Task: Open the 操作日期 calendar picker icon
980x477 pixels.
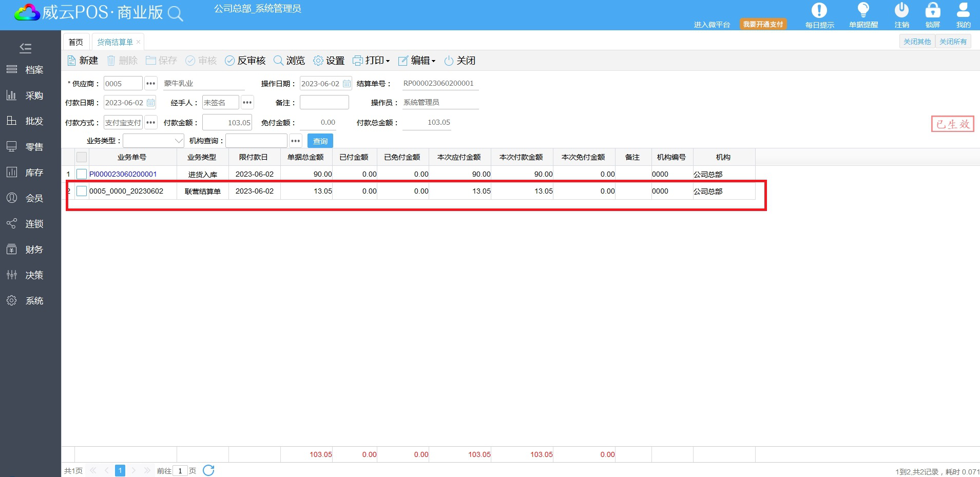Action: pos(347,84)
